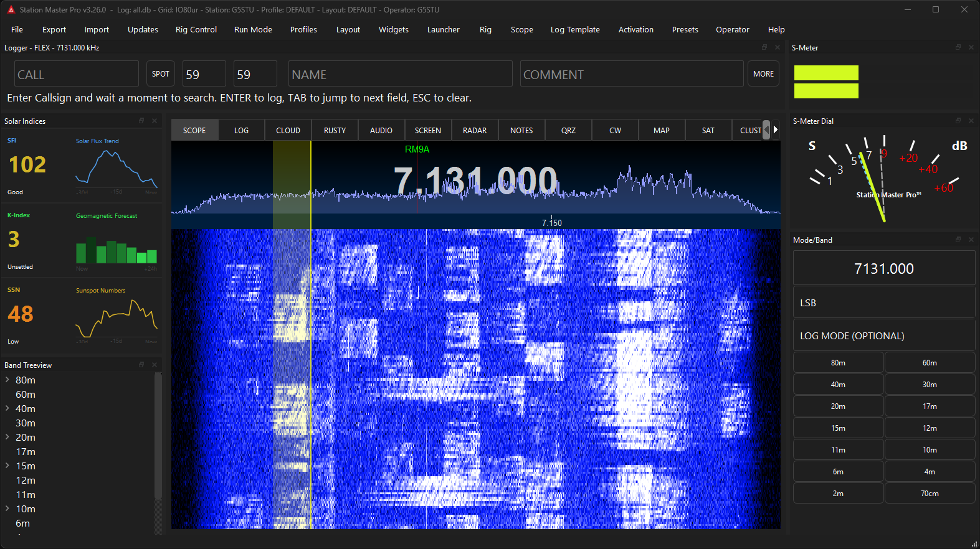Click the RM9A spot label on the scope
The width and height of the screenshot is (980, 549).
pyautogui.click(x=417, y=149)
